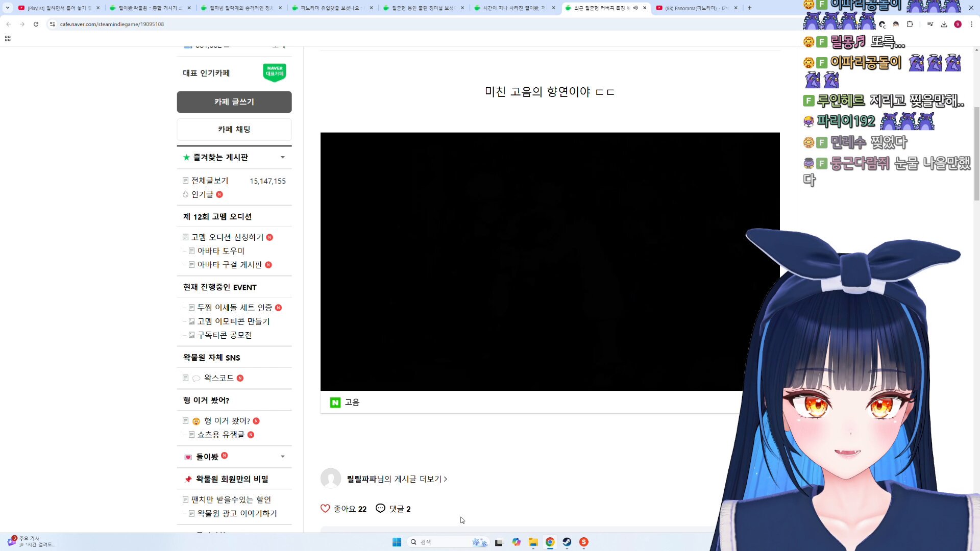Open the browser extensions puzzle icon
The height and width of the screenshot is (551, 980).
pos(910,24)
